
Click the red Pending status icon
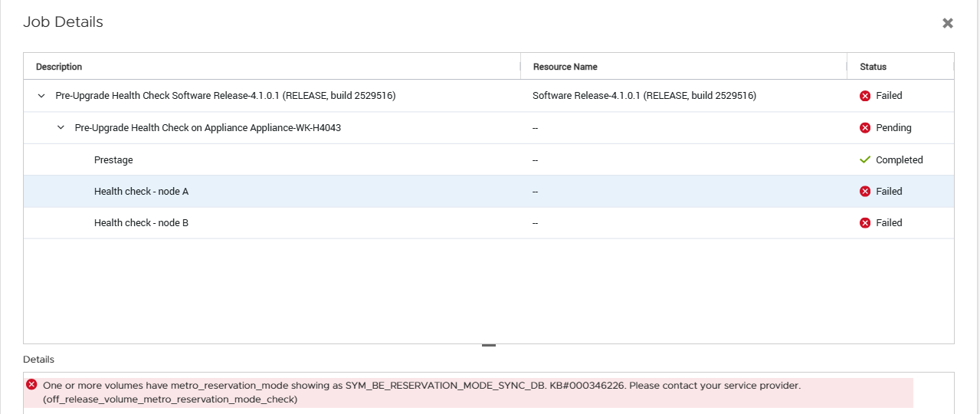(865, 128)
